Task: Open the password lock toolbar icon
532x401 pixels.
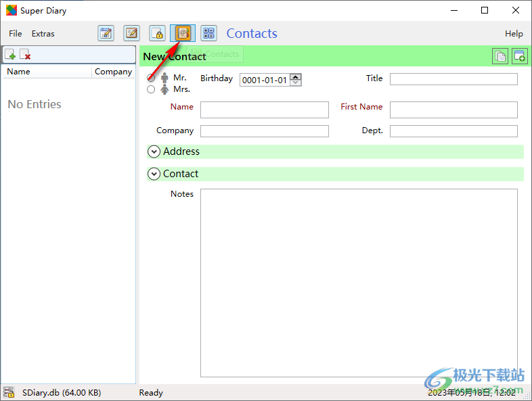Action: pyautogui.click(x=158, y=33)
